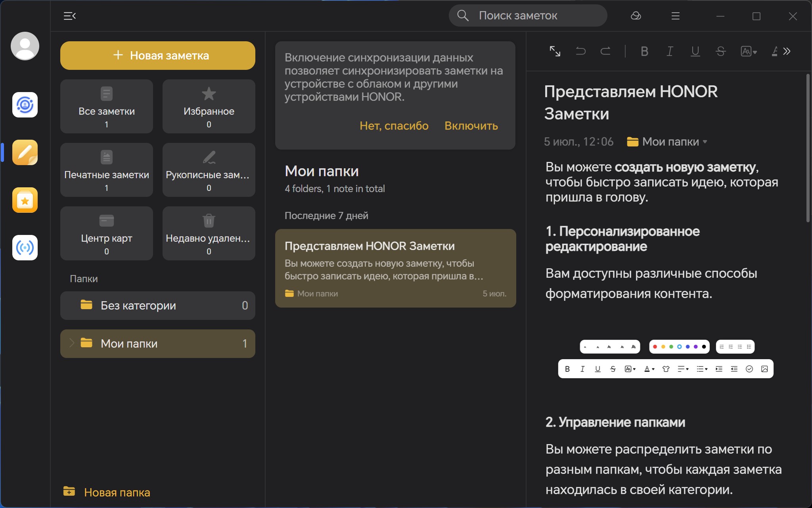This screenshot has width=812, height=508.
Task: Create a note with the Новая заметка button
Action: tap(158, 56)
